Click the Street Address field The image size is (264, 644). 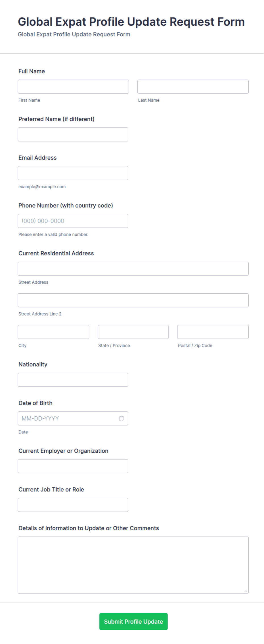click(133, 269)
